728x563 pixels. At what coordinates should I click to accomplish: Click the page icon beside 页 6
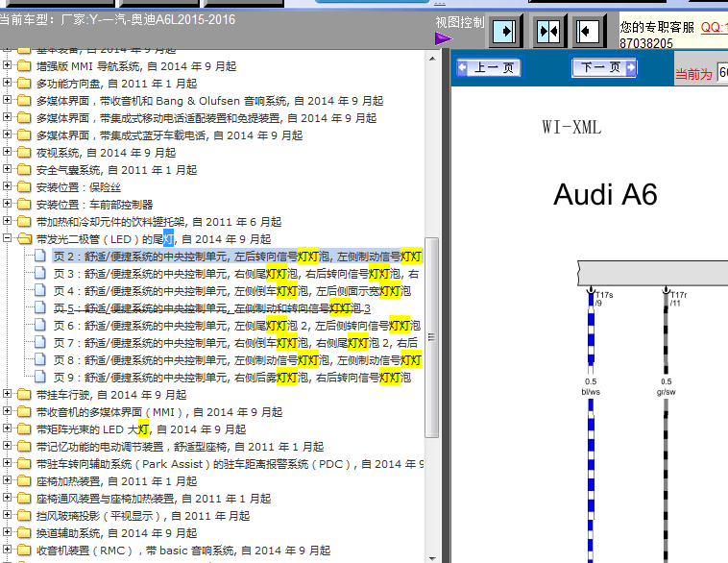tap(40, 325)
